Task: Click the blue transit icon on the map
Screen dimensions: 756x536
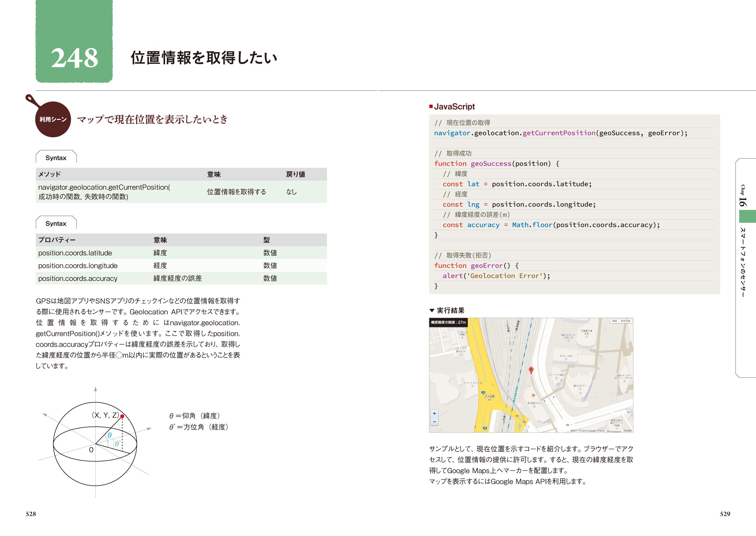Action: coord(554,397)
